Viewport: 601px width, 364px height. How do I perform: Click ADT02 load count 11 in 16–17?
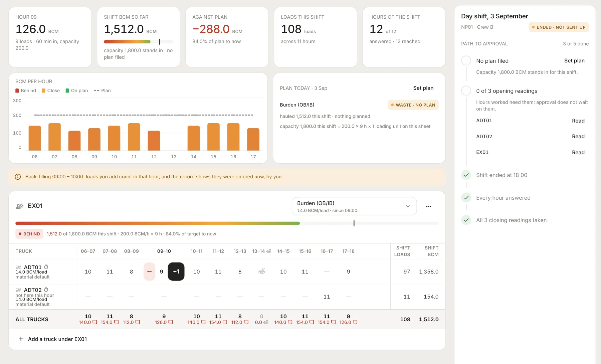tap(327, 297)
